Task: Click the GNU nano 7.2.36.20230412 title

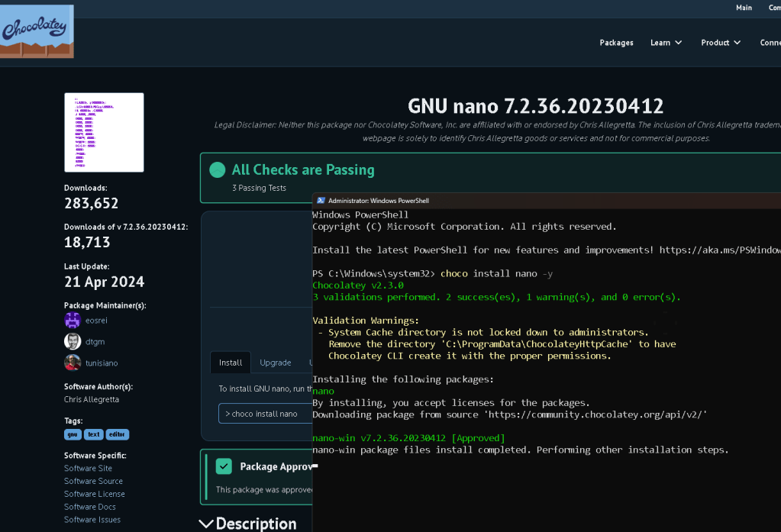Action: click(x=535, y=106)
